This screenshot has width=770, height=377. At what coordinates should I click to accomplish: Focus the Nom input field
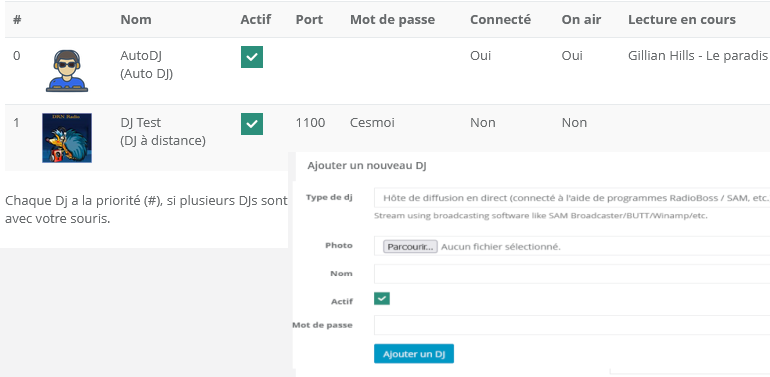(x=572, y=274)
